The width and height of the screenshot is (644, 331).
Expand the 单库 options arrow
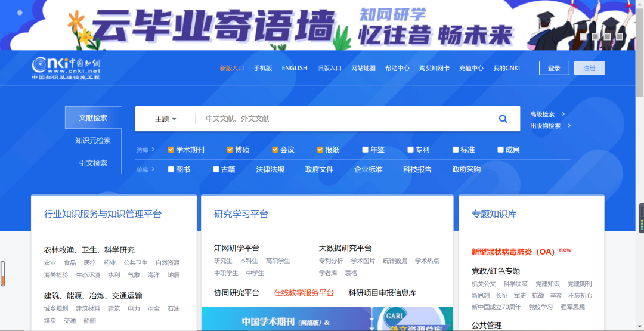[153, 169]
